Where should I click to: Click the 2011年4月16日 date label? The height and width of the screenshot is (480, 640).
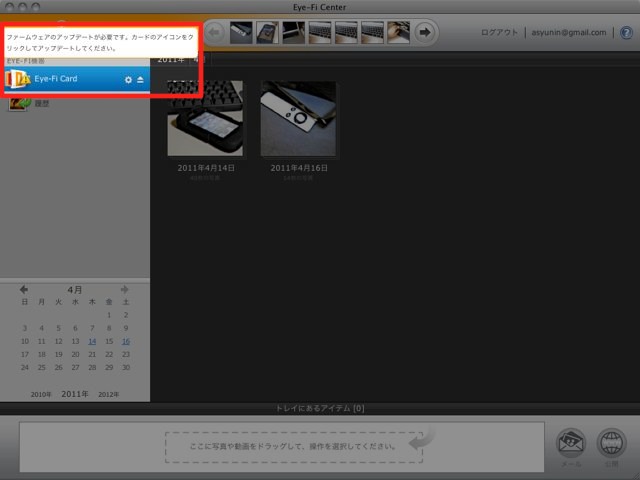(299, 168)
